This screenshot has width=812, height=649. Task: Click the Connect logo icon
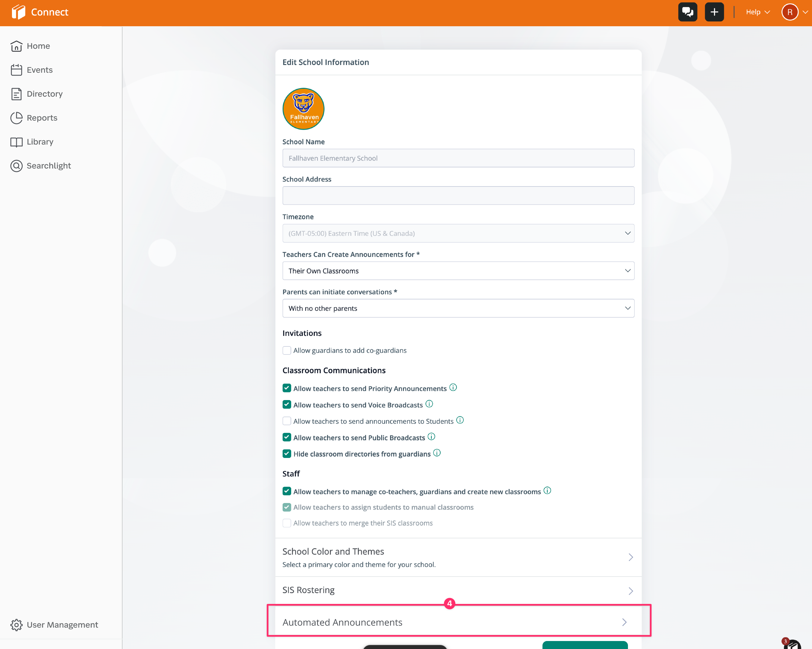tap(18, 12)
